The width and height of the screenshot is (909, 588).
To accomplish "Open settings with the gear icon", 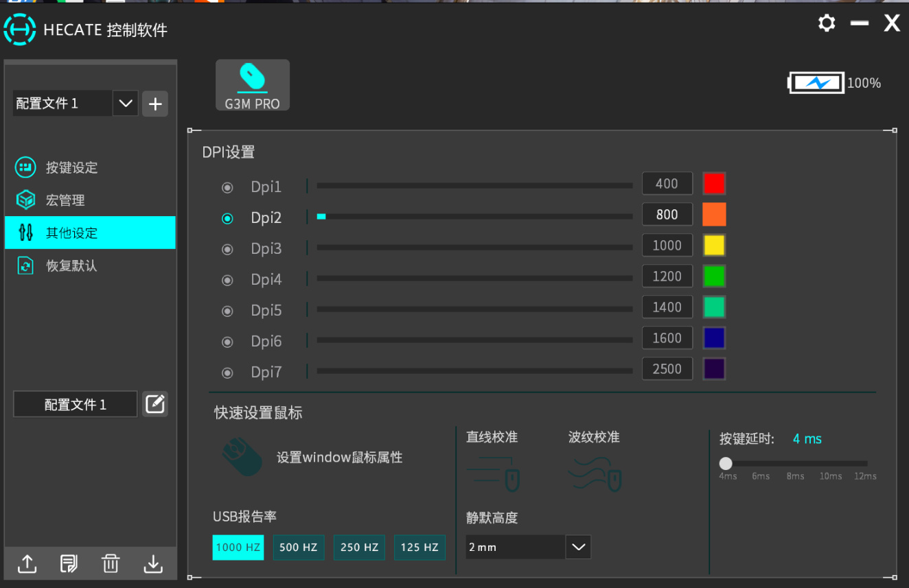I will 827,23.
